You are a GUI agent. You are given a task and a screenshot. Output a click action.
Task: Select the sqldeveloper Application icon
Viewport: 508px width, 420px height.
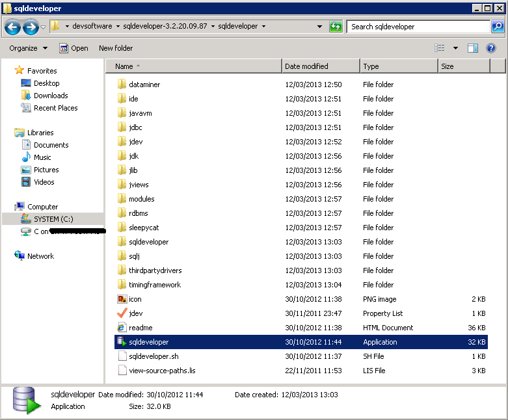[122, 341]
